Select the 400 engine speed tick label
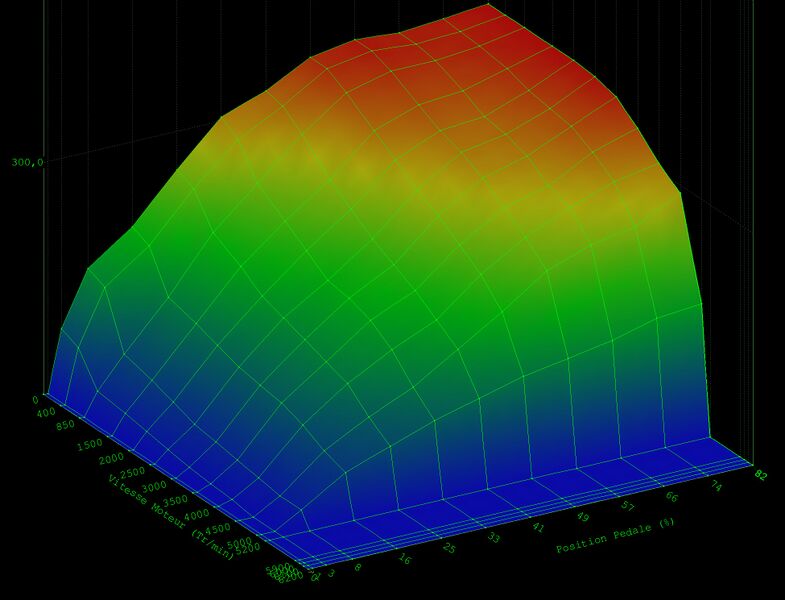 pyautogui.click(x=47, y=411)
